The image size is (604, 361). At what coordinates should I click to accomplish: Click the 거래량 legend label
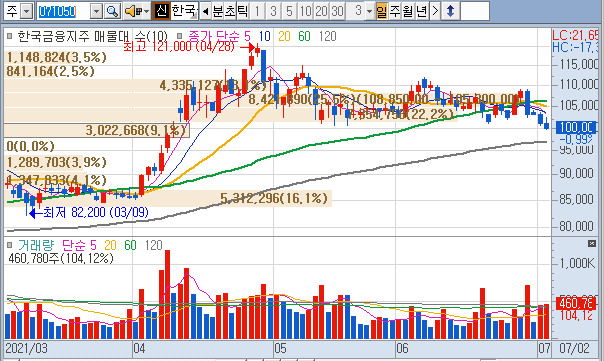36,245
